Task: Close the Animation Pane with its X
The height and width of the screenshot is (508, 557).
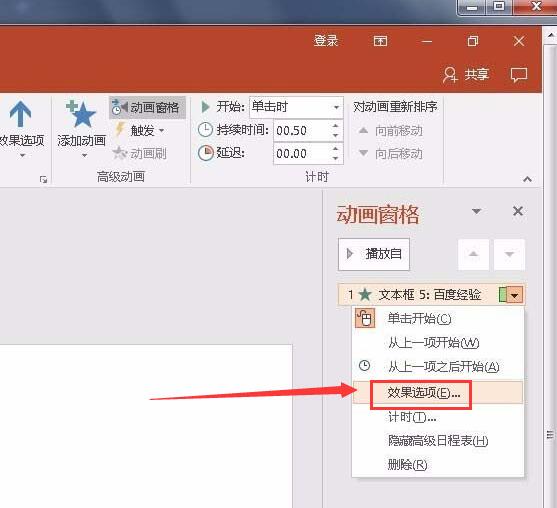Action: point(518,211)
